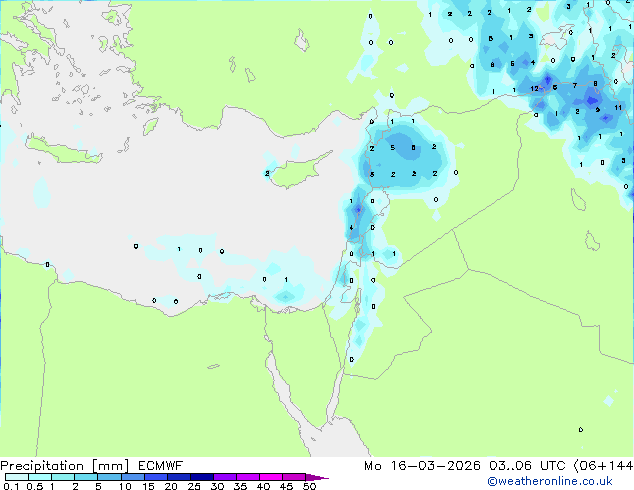Image resolution: width=634 pixels, height=490 pixels.
Task: Click the '9' precipitation value on map
Action: pyautogui.click(x=598, y=110)
